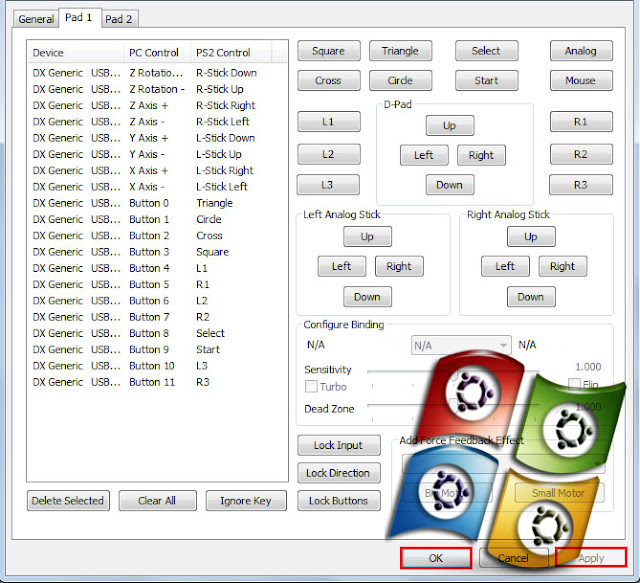Select the L-Stick Down binding row
640x583 pixels.
[158, 138]
